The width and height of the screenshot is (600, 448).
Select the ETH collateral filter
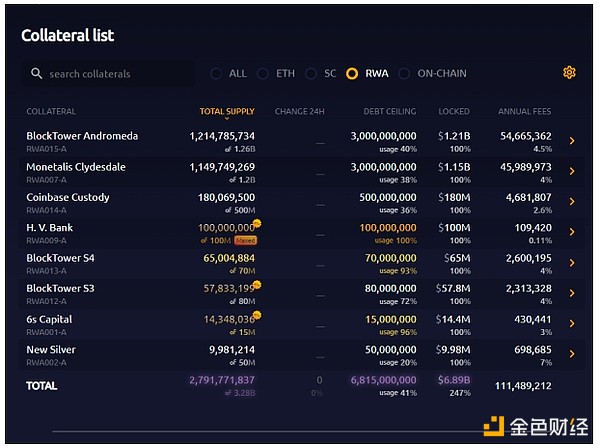(x=264, y=74)
